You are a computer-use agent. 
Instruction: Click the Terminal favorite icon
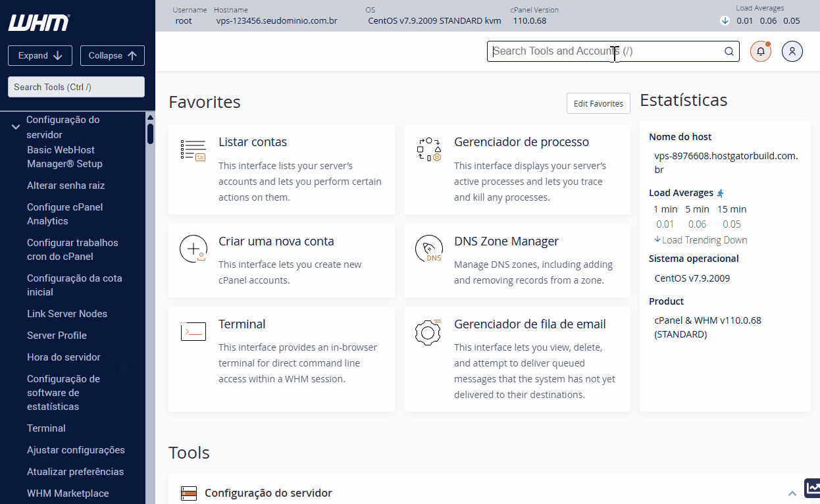click(193, 331)
